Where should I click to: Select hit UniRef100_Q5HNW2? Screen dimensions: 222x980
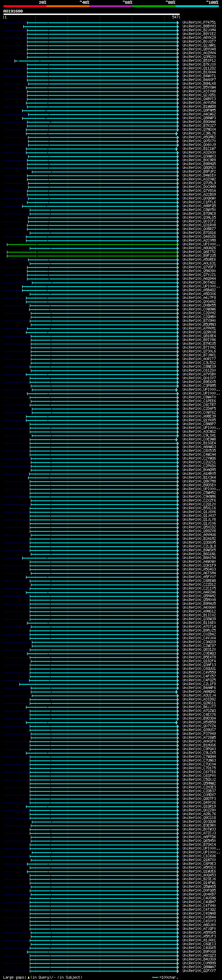[199, 783]
